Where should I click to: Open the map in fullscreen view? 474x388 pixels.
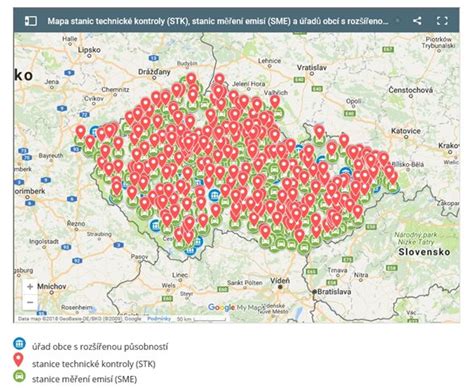pyautogui.click(x=442, y=21)
